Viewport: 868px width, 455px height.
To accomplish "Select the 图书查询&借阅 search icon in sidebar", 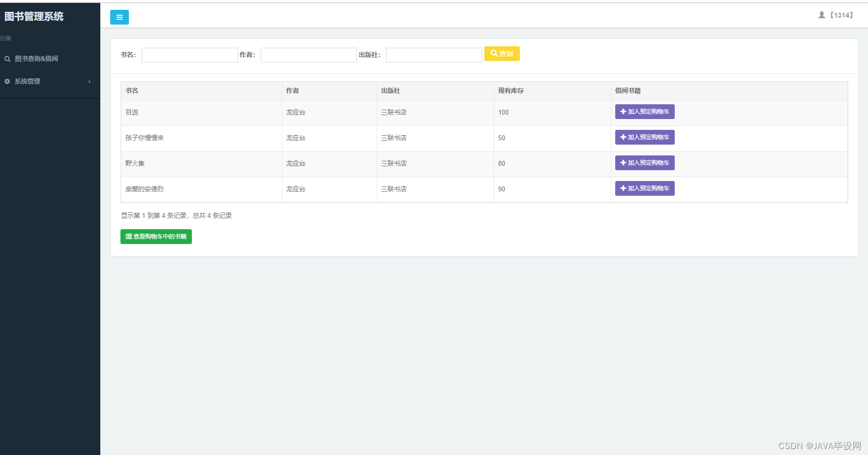I will coord(7,59).
